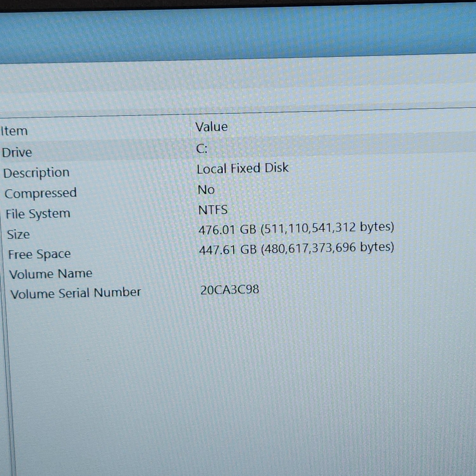The image size is (476, 476).
Task: Select the Description row label
Action: [x=36, y=173]
